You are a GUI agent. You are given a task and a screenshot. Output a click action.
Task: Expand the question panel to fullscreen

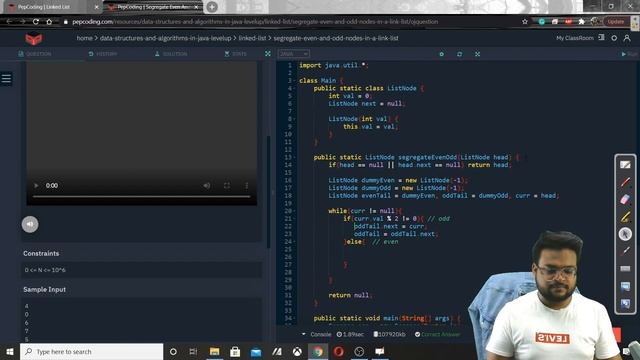pyautogui.click(x=268, y=54)
